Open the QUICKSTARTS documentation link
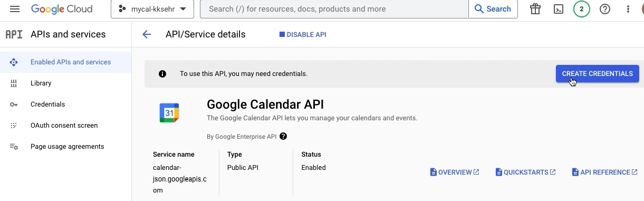 526,172
